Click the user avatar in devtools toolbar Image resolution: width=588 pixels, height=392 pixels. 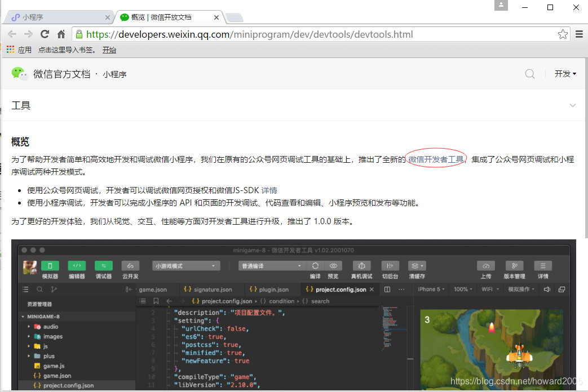30,267
